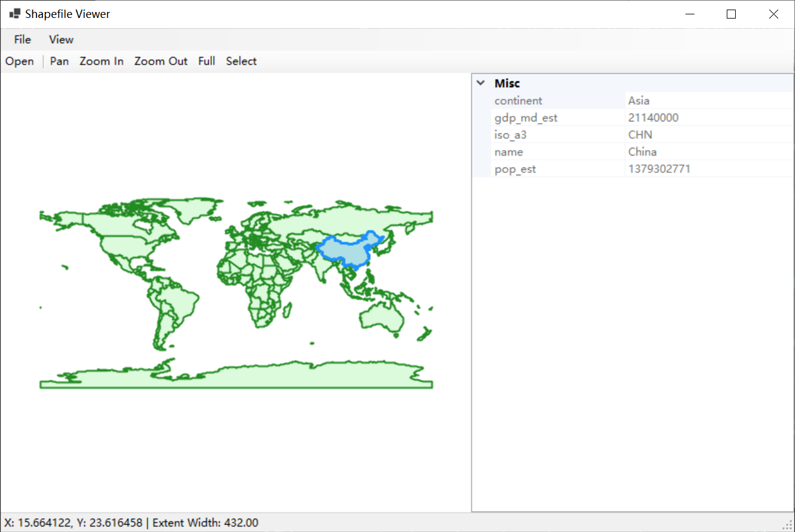This screenshot has width=795, height=532.
Task: Zoom to Full extent
Action: (207, 61)
